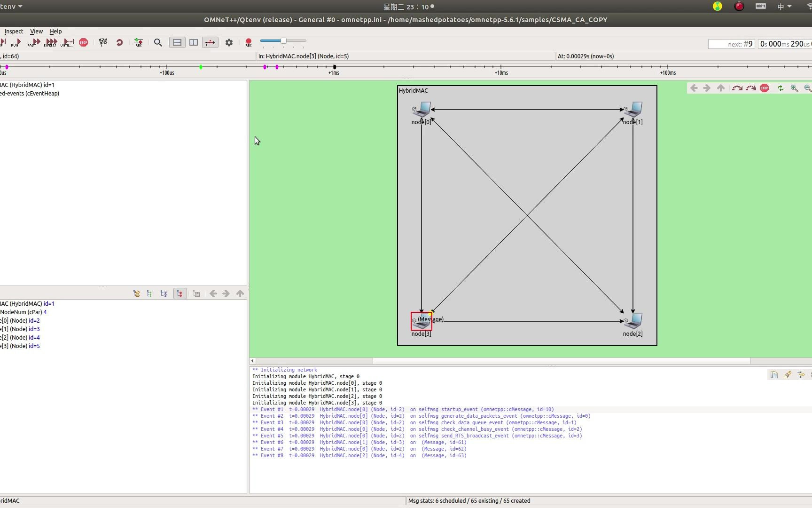
Task: Open preferences gear icon
Action: tap(229, 42)
